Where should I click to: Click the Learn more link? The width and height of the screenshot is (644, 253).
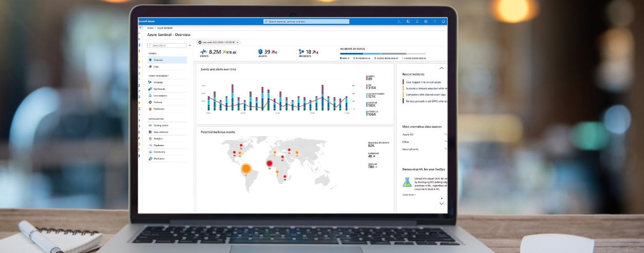tap(408, 195)
